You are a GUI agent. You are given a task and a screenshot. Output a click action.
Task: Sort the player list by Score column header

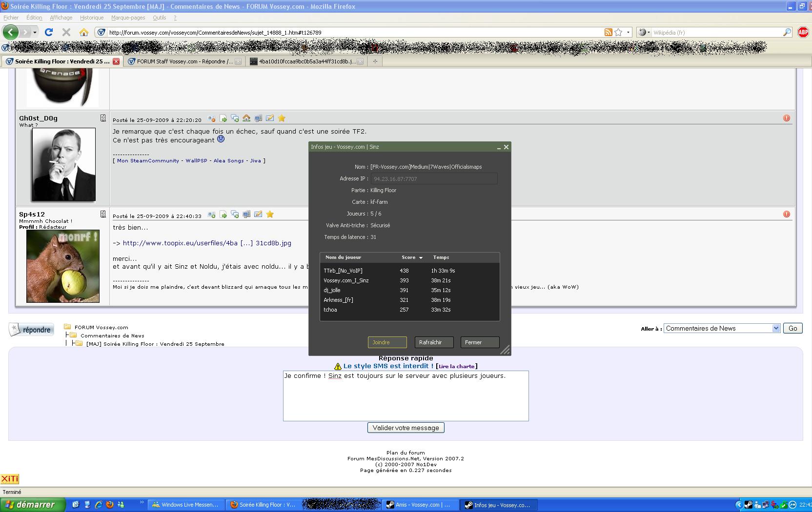(x=412, y=257)
